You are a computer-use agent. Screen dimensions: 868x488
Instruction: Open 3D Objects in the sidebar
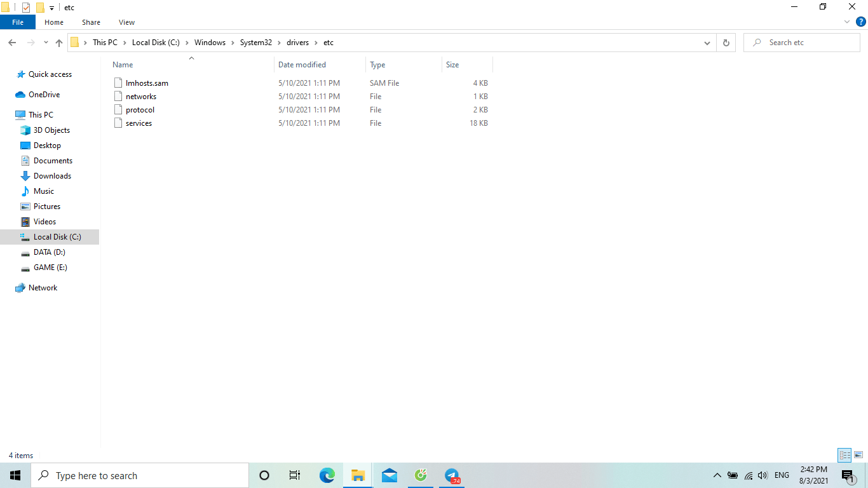click(51, 130)
